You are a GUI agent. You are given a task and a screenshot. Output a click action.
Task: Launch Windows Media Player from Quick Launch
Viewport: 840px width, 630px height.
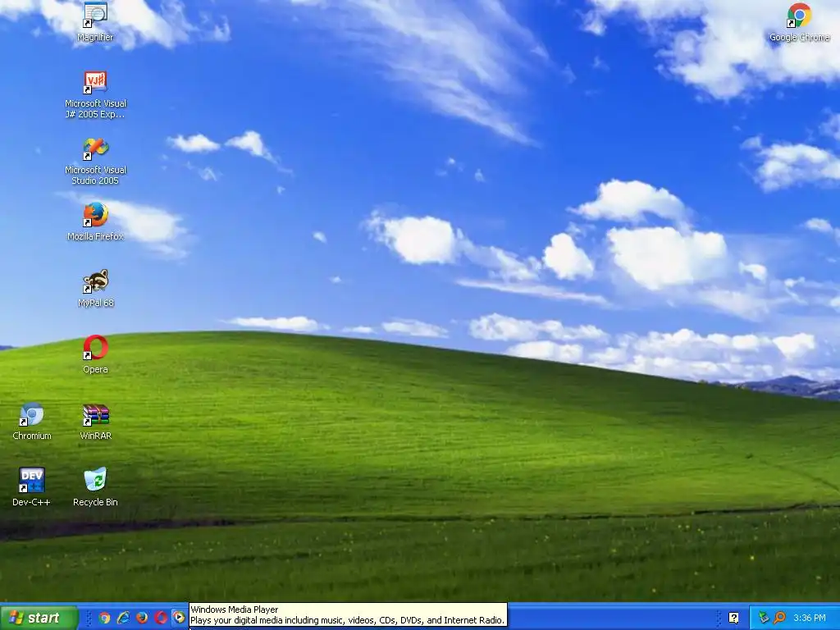pyautogui.click(x=178, y=617)
